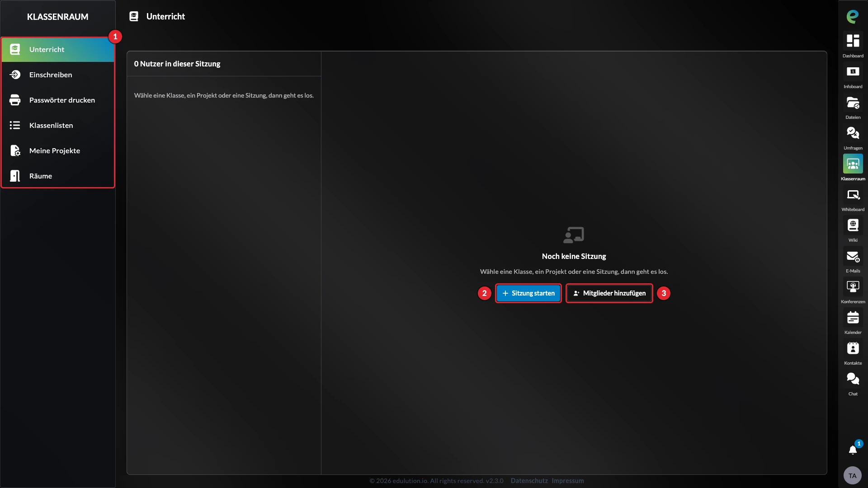
Task: Click the Mitglieder hinzufügen button
Action: click(609, 293)
